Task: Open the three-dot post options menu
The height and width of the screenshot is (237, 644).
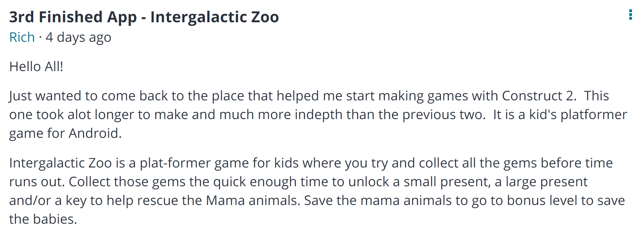Action: [630, 14]
